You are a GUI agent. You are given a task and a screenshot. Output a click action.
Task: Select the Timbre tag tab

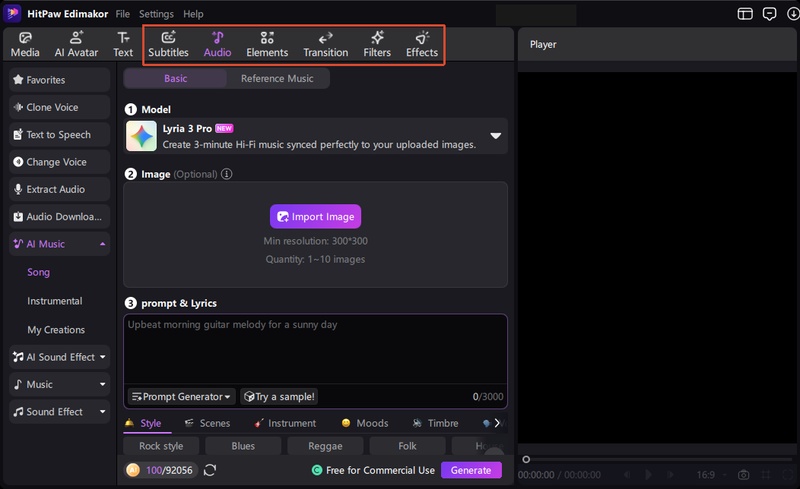coord(435,423)
